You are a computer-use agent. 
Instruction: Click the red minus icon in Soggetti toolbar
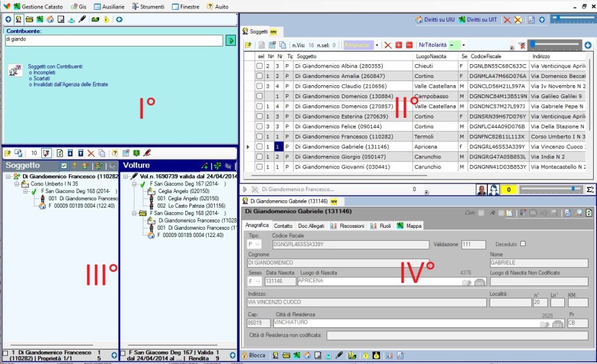pyautogui.click(x=409, y=45)
